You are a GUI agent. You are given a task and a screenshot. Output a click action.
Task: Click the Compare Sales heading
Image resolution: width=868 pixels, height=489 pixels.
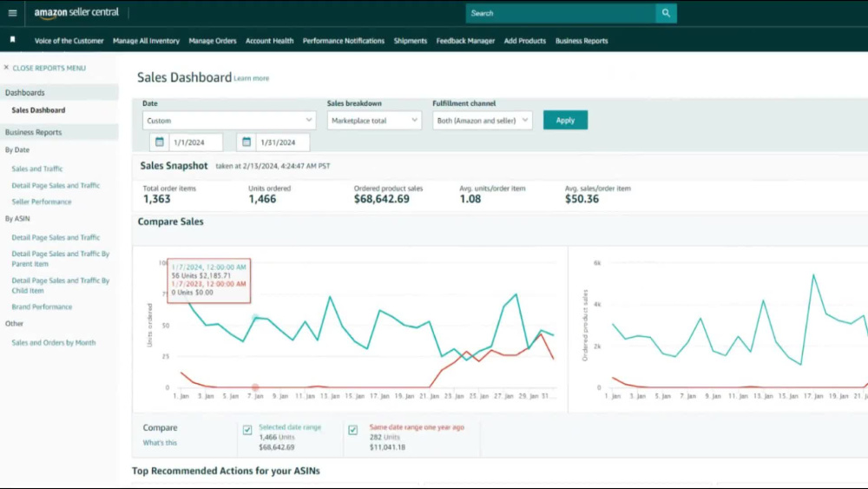pos(170,221)
